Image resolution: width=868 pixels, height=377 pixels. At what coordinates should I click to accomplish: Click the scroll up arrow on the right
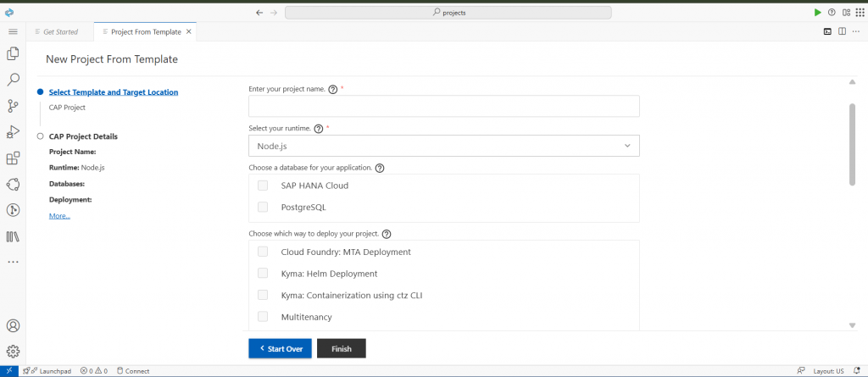coord(853,82)
